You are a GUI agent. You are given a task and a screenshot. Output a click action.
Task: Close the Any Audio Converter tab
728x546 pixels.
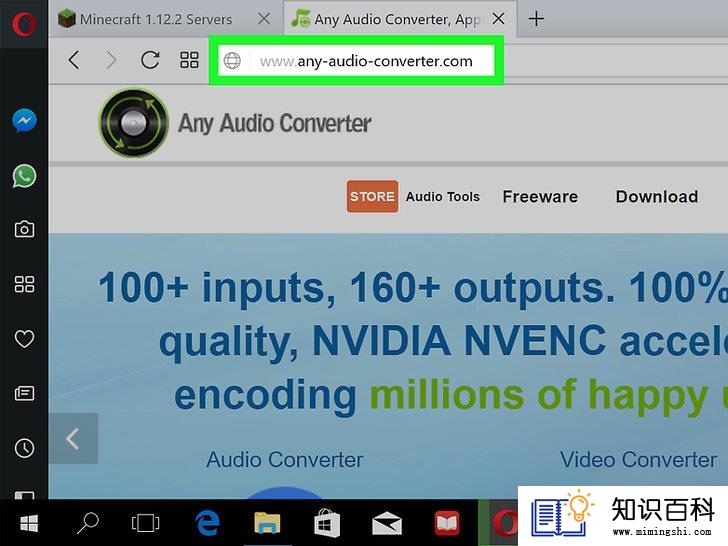point(499,19)
